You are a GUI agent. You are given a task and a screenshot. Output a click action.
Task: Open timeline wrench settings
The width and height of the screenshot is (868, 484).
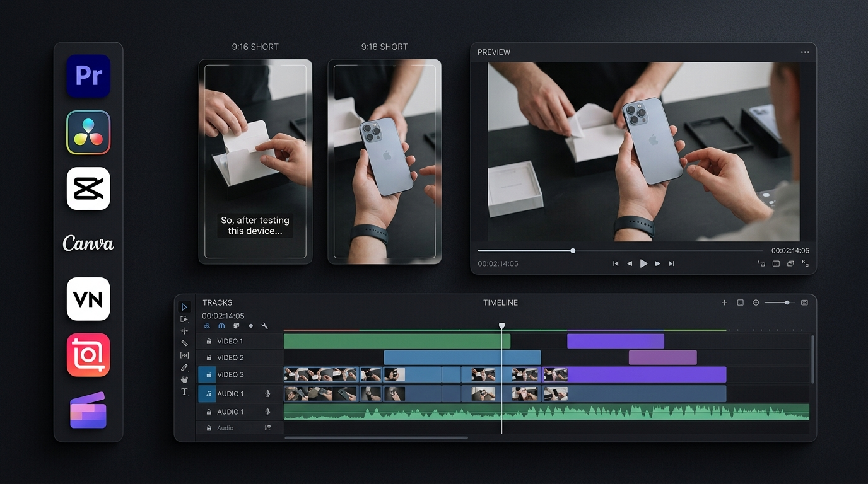264,326
